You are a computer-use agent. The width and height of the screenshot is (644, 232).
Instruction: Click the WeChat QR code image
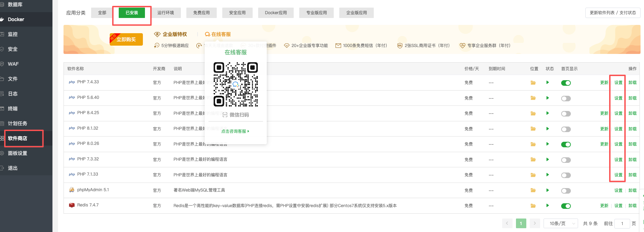[x=236, y=84]
